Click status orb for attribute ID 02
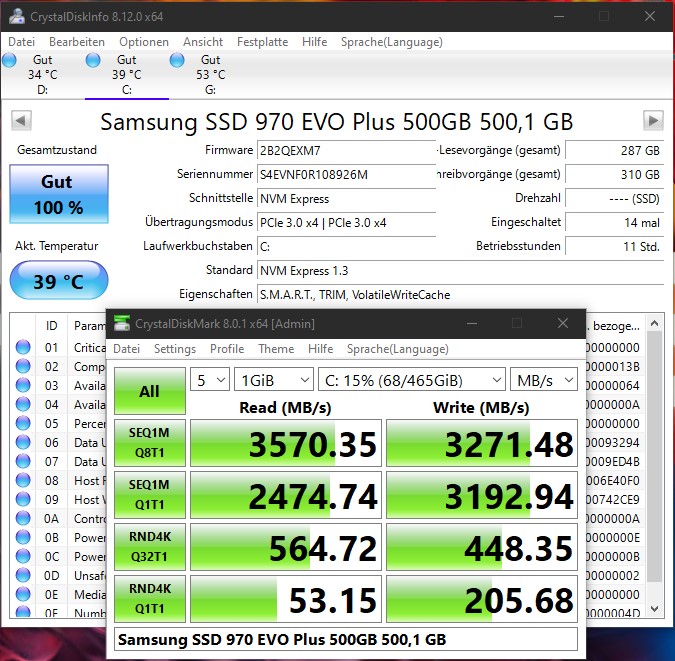This screenshot has width=675, height=661. coord(23,366)
